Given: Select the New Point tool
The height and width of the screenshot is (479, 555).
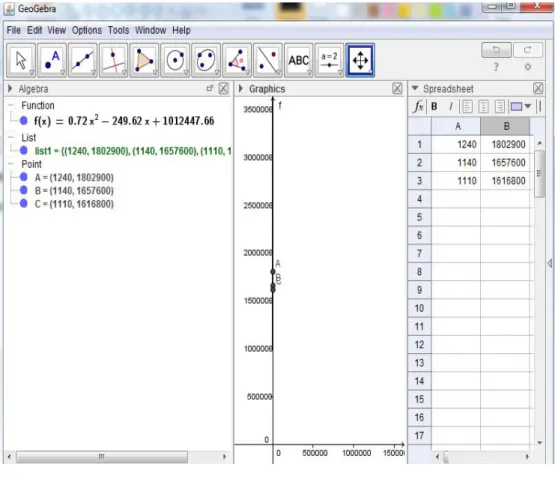Looking at the screenshot, I should click(52, 60).
